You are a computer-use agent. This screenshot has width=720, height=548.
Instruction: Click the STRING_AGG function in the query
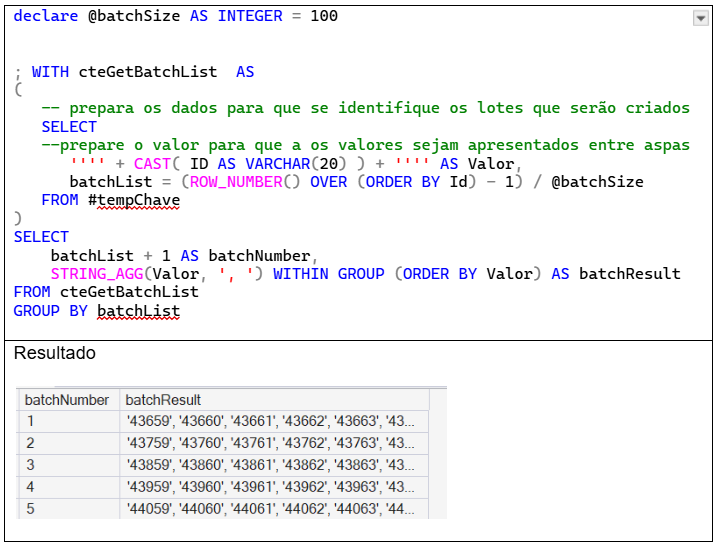point(96,274)
